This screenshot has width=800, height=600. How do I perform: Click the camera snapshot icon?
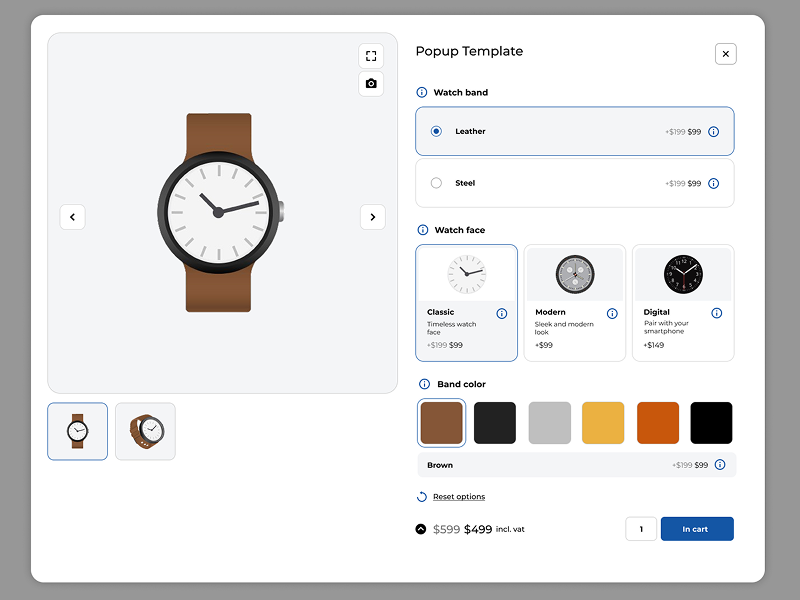click(x=371, y=84)
